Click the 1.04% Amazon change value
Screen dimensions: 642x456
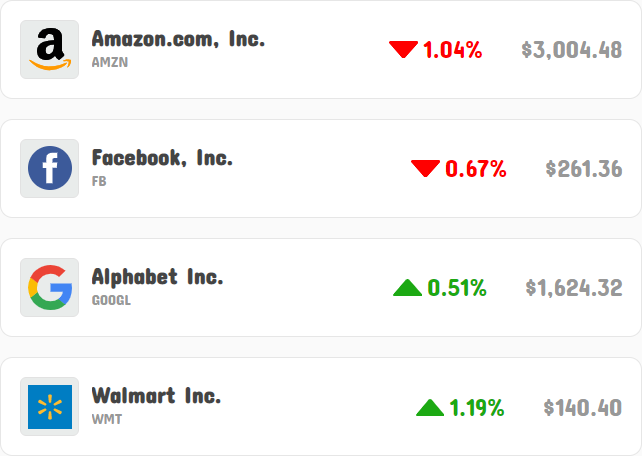[452, 50]
